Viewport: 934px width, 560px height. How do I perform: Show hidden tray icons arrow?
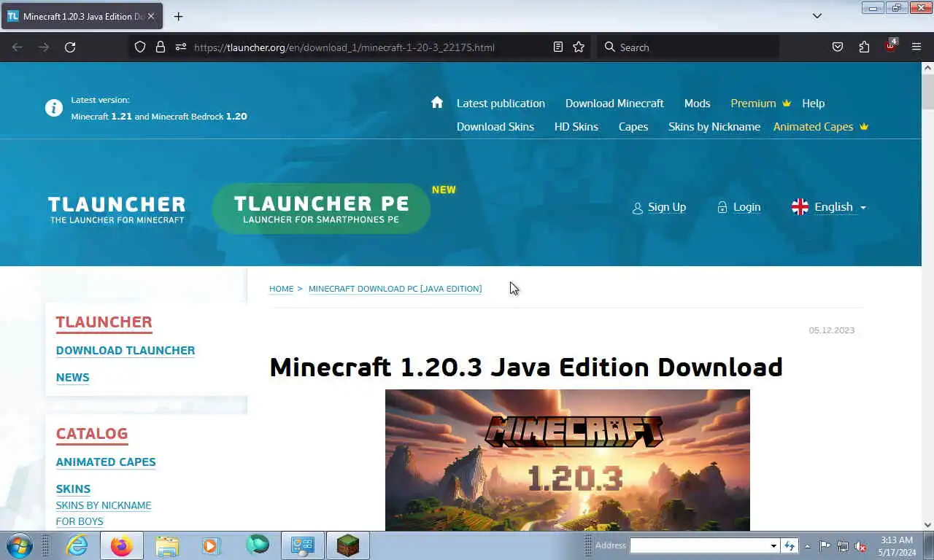point(807,546)
